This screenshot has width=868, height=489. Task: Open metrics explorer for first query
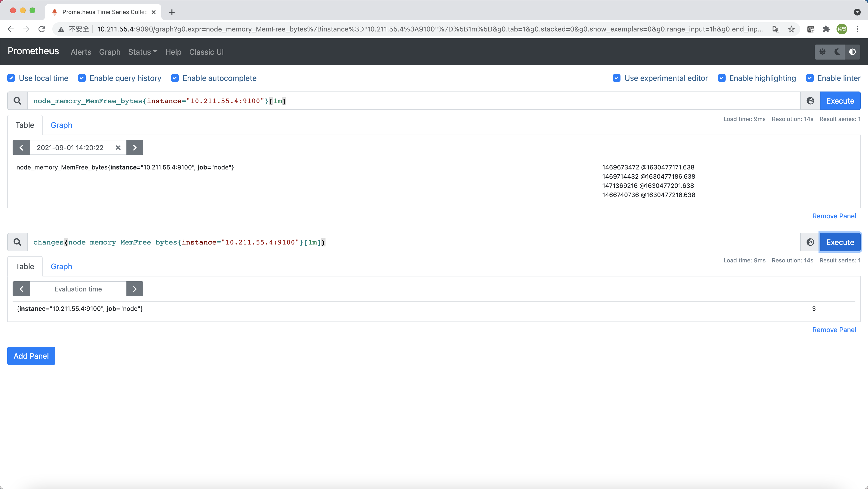810,101
